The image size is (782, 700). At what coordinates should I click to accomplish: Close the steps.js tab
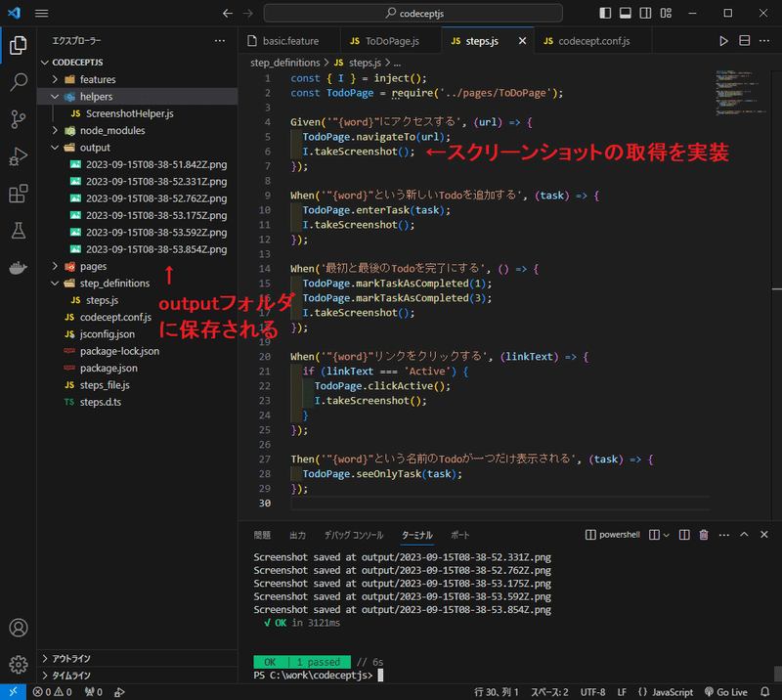[522, 41]
